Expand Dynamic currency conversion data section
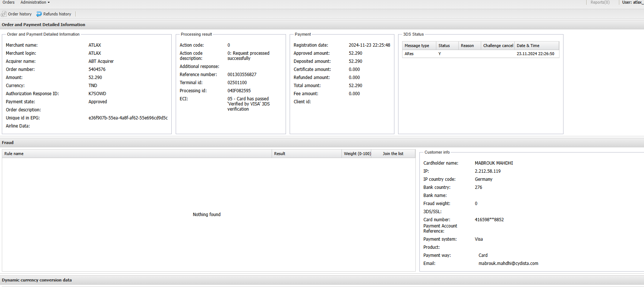 (x=37, y=280)
